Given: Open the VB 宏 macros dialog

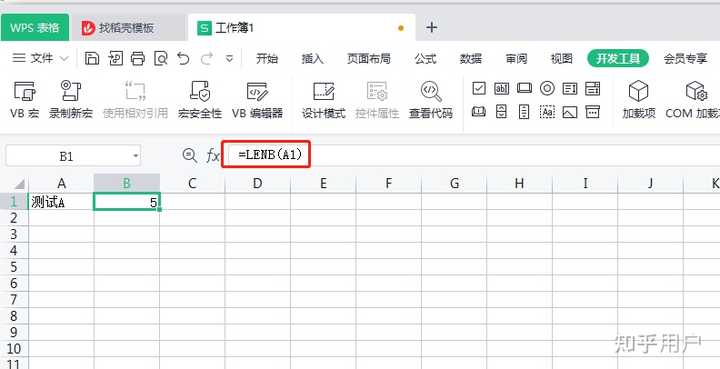Looking at the screenshot, I should (x=24, y=100).
